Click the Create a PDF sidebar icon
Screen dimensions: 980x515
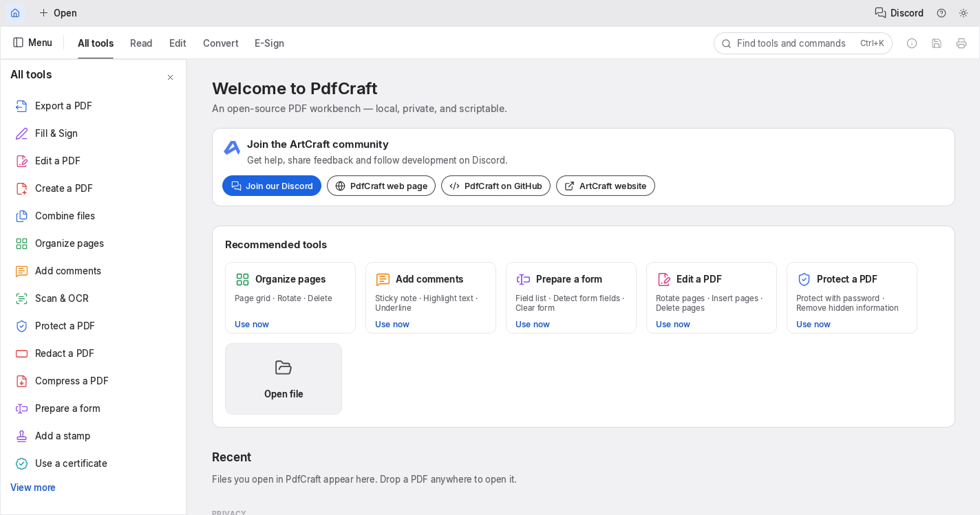[21, 188]
